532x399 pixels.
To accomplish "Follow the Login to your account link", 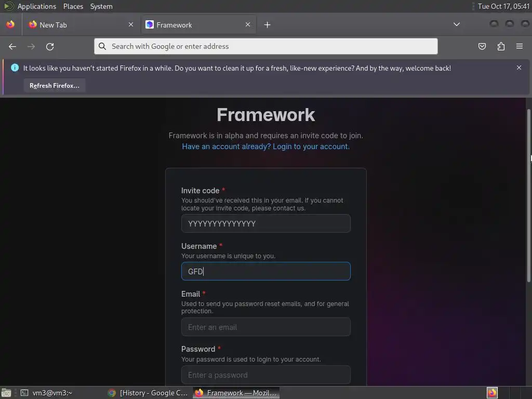I will pyautogui.click(x=265, y=146).
